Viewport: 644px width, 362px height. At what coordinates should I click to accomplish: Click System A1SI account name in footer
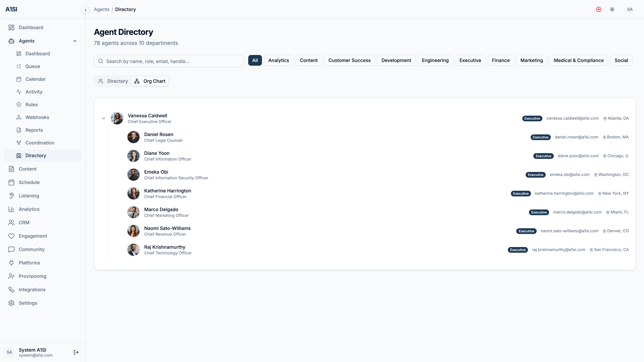coord(33,350)
